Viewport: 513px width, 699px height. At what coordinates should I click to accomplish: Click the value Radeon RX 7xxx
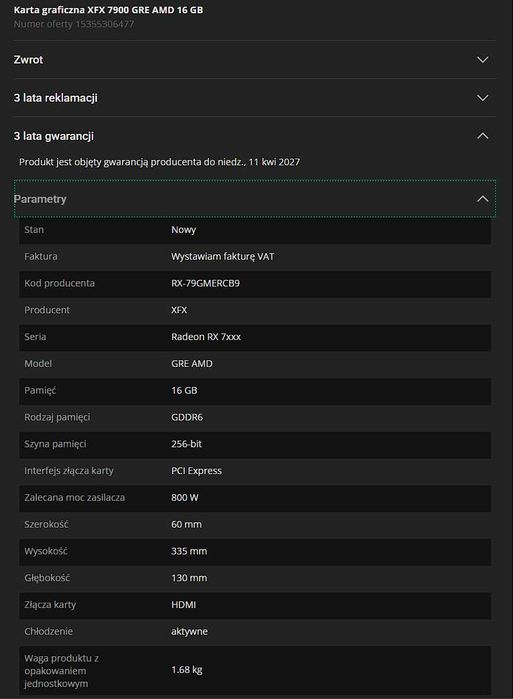206,337
